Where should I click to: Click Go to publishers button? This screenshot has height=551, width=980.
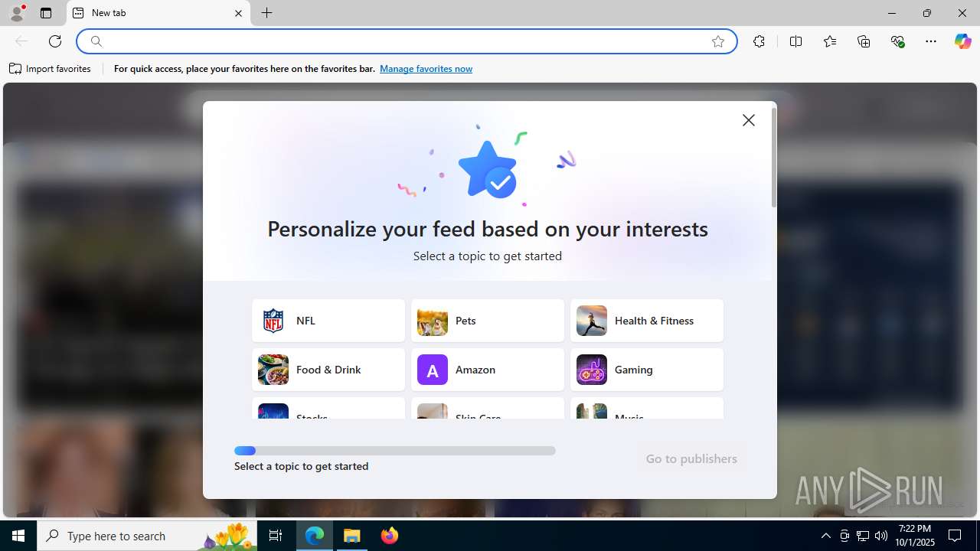[691, 459]
